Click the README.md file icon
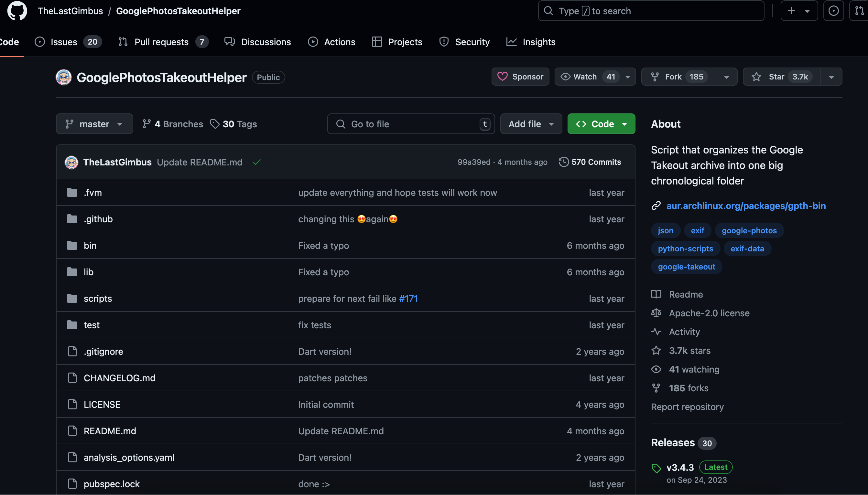Image resolution: width=868 pixels, height=495 pixels. coord(72,431)
